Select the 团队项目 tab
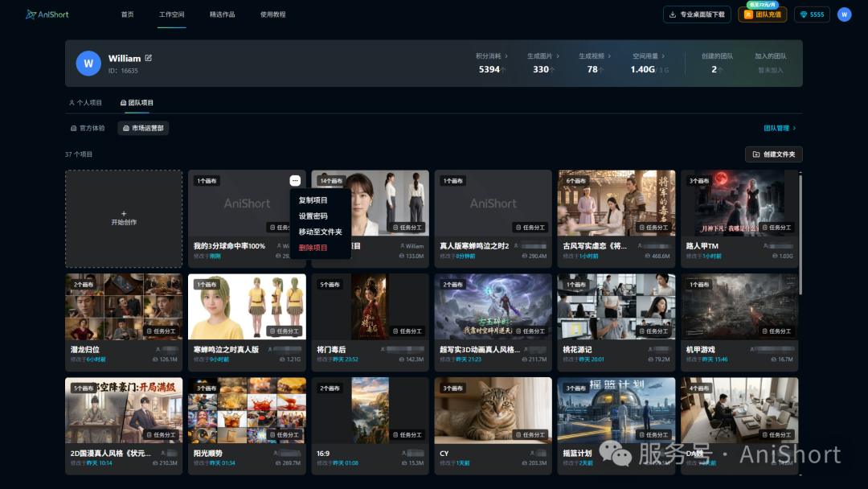 137,102
